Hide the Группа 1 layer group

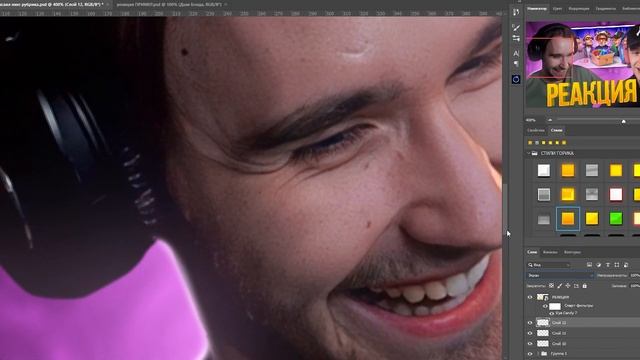[530, 354]
